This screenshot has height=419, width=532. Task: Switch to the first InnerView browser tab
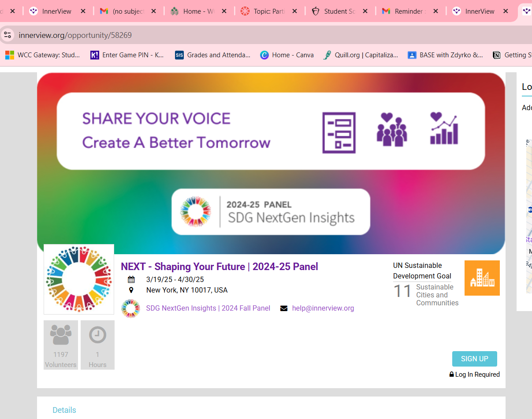click(57, 11)
